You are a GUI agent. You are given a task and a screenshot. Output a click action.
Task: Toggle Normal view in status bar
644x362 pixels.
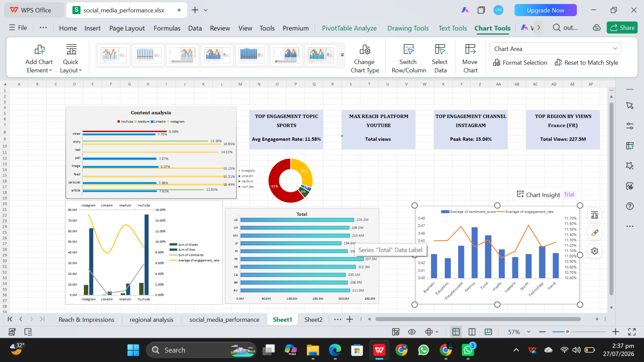tap(456, 332)
